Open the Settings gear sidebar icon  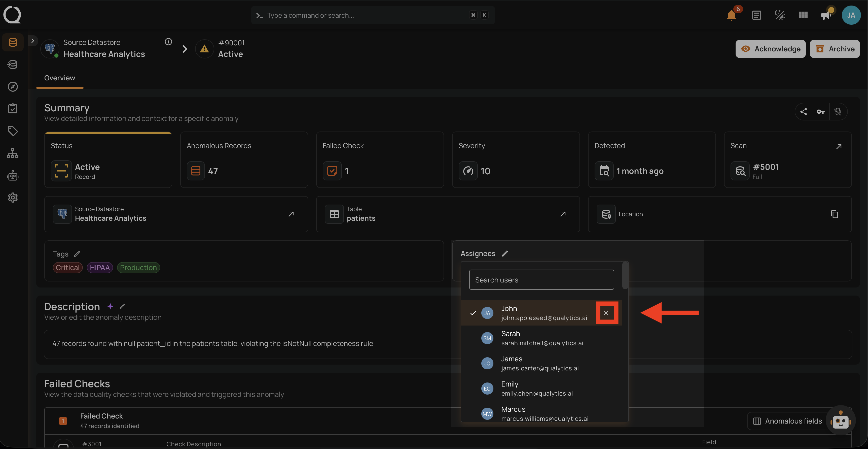click(13, 198)
